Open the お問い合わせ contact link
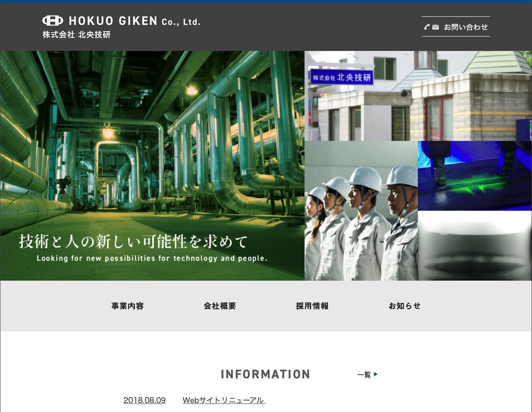 click(x=465, y=27)
